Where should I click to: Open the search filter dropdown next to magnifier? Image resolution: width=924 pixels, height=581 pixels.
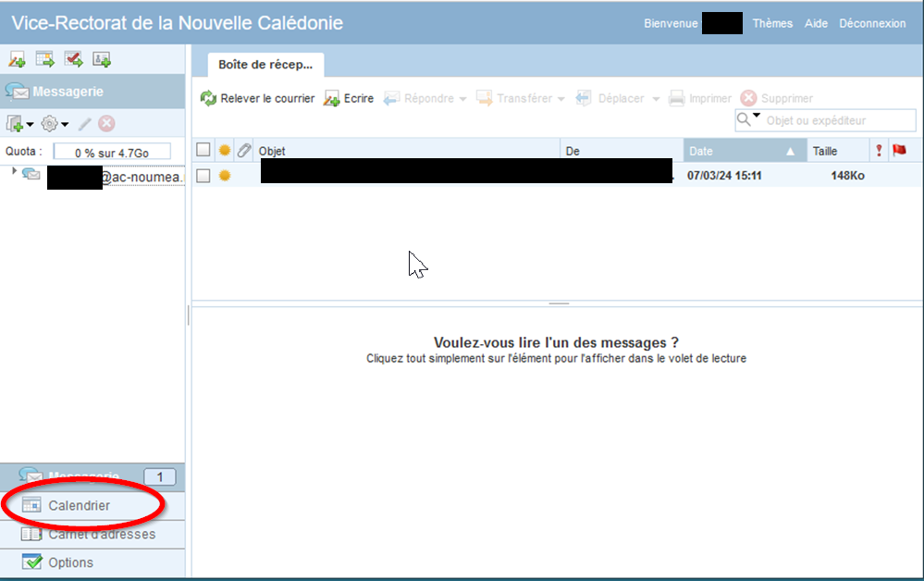[x=756, y=117]
